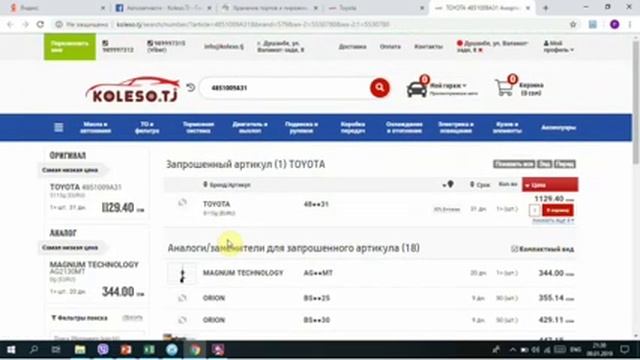Screen dimensions: 640x360
Task: Open the Cooling and heating category
Action: click(x=404, y=127)
